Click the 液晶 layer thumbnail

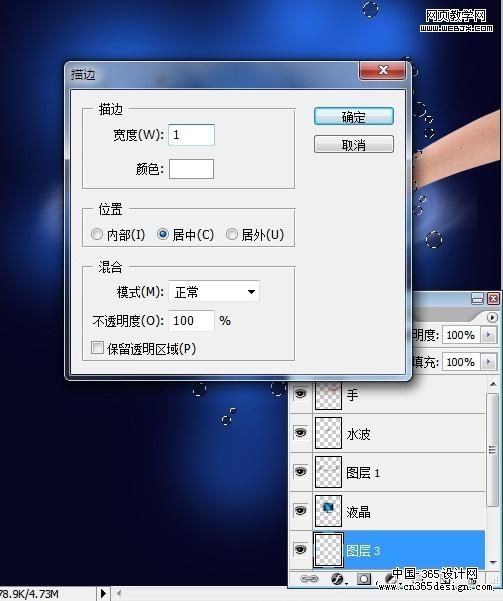(x=328, y=511)
